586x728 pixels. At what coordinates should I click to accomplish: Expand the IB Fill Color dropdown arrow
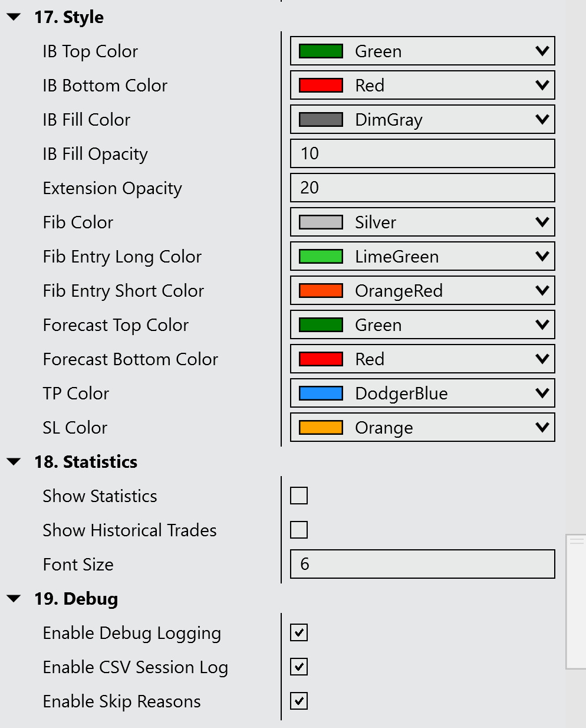click(x=542, y=120)
